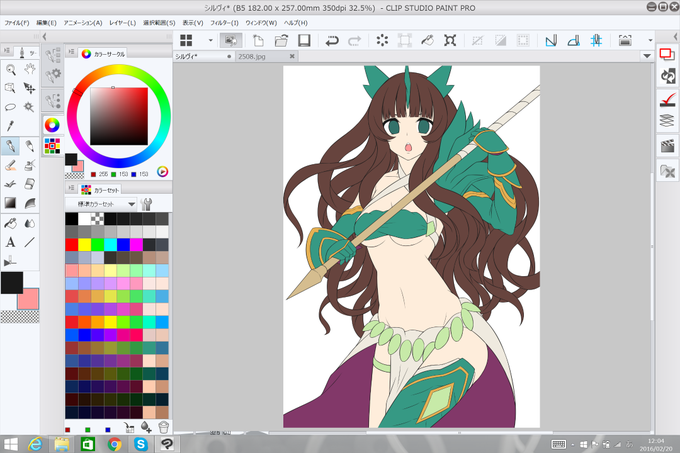
Task: Select the Brush tool
Action: point(10,165)
